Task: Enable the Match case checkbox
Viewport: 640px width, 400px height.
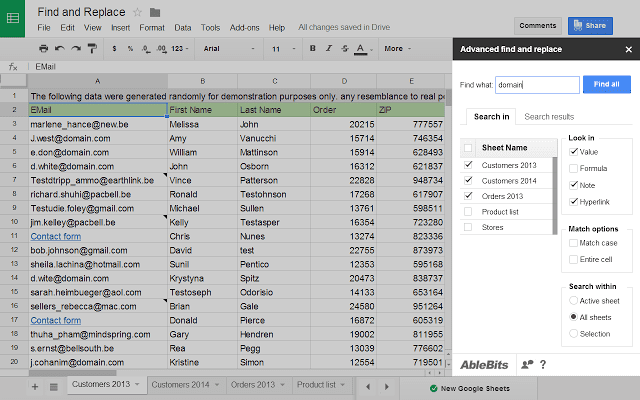Action: point(573,243)
